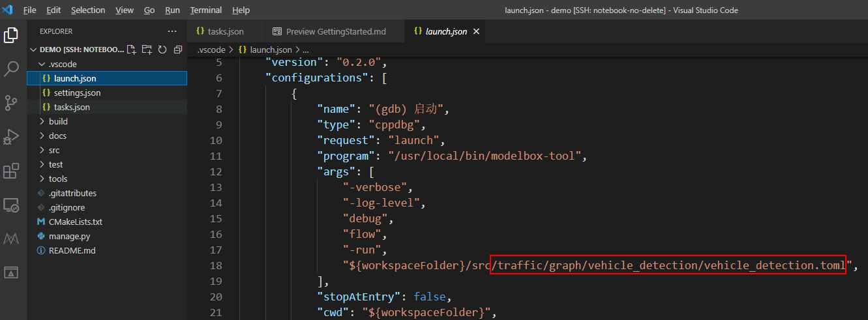Open README.md in Explorer

point(107,250)
